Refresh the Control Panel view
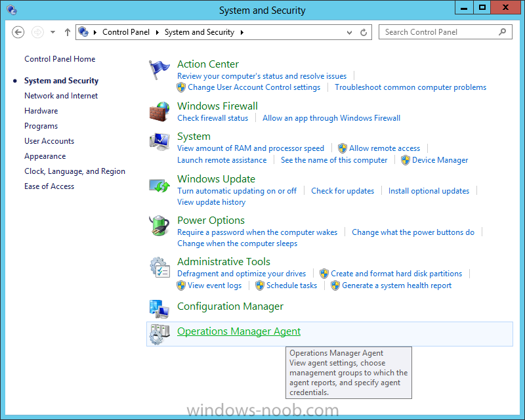Image resolution: width=525 pixels, height=420 pixels. click(364, 32)
